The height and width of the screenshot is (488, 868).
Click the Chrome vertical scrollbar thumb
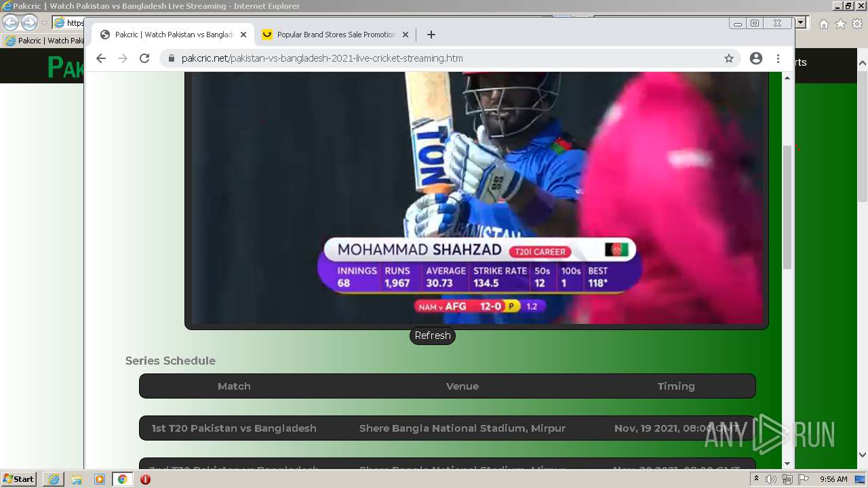[787, 207]
